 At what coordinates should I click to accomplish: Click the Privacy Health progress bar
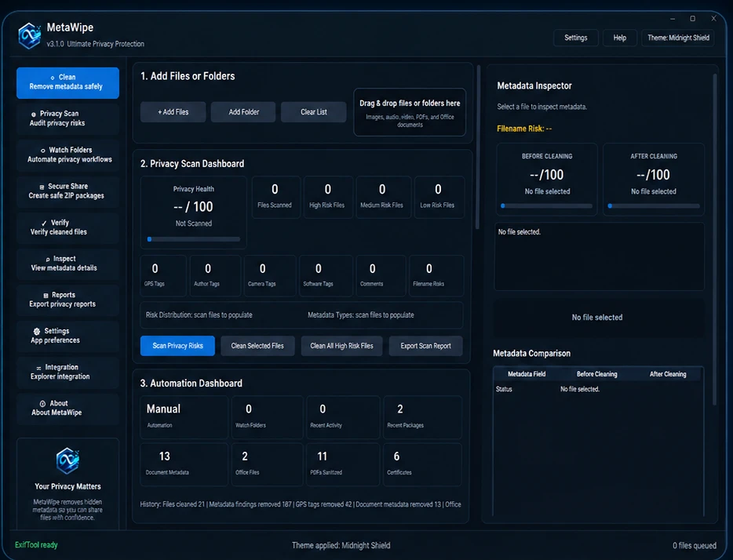pos(194,239)
